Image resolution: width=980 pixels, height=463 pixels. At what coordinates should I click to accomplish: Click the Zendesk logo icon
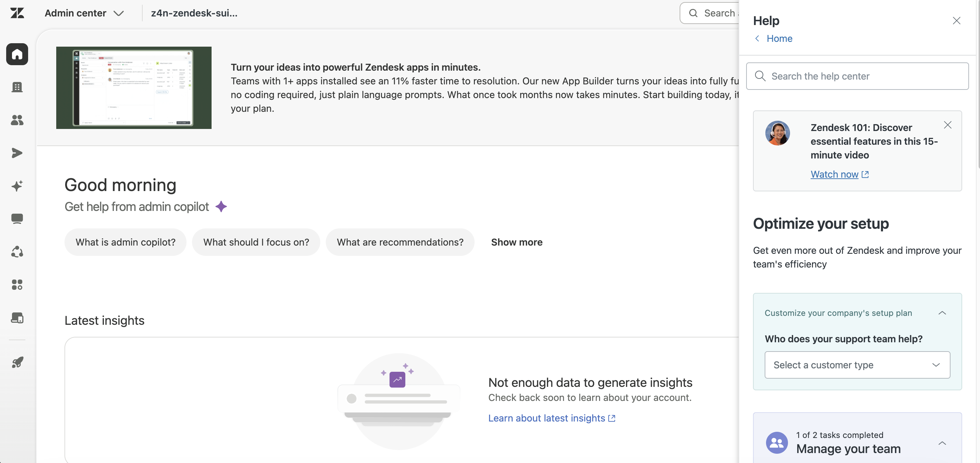17,13
